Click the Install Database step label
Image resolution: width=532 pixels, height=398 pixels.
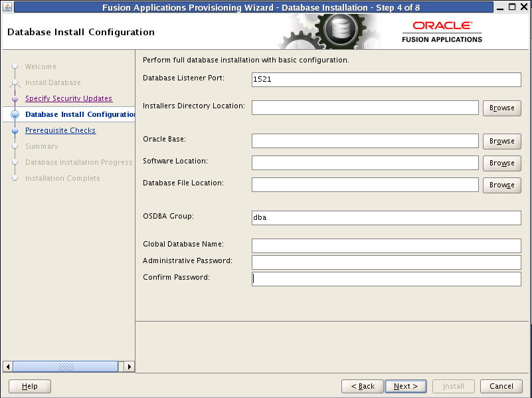click(x=53, y=82)
